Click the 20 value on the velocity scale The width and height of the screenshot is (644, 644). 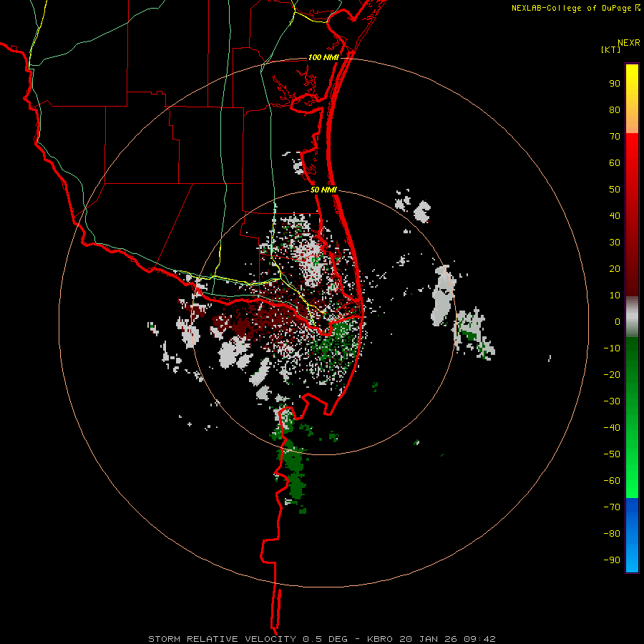coord(615,269)
